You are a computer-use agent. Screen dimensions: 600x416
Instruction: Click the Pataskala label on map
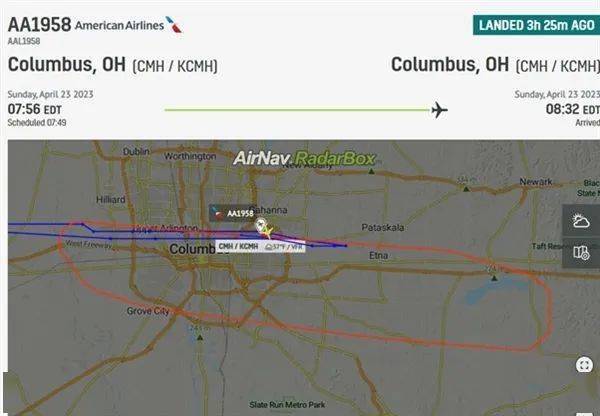point(383,227)
